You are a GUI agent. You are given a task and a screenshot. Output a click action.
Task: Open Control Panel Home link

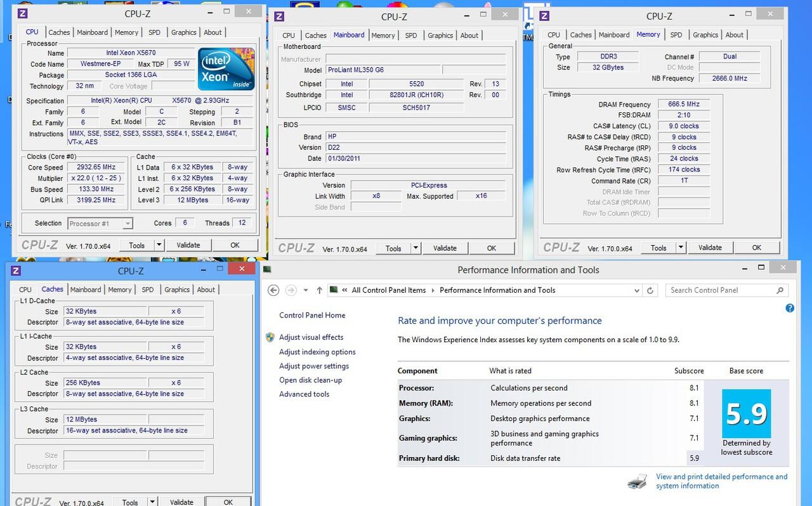click(312, 316)
